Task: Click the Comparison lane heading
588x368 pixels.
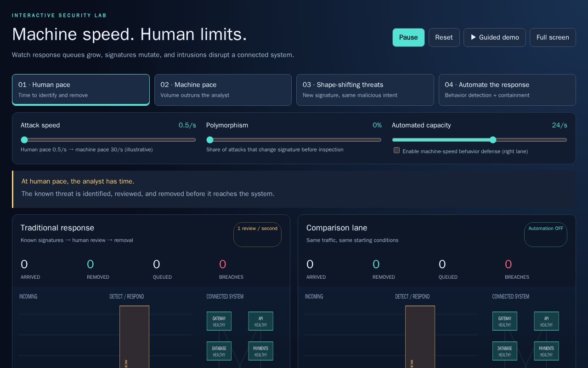Action: pyautogui.click(x=337, y=228)
